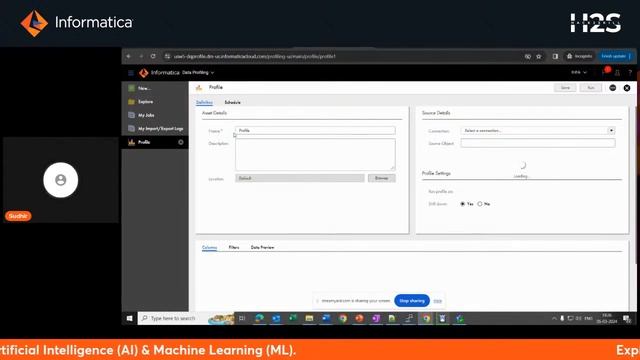Expand the Data Profiling service switcher
The image size is (640, 360).
click(198, 73)
